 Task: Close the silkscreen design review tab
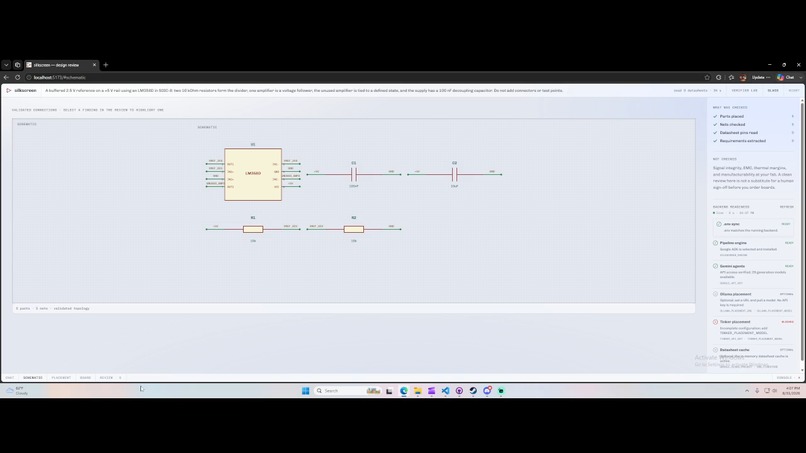pyautogui.click(x=94, y=65)
